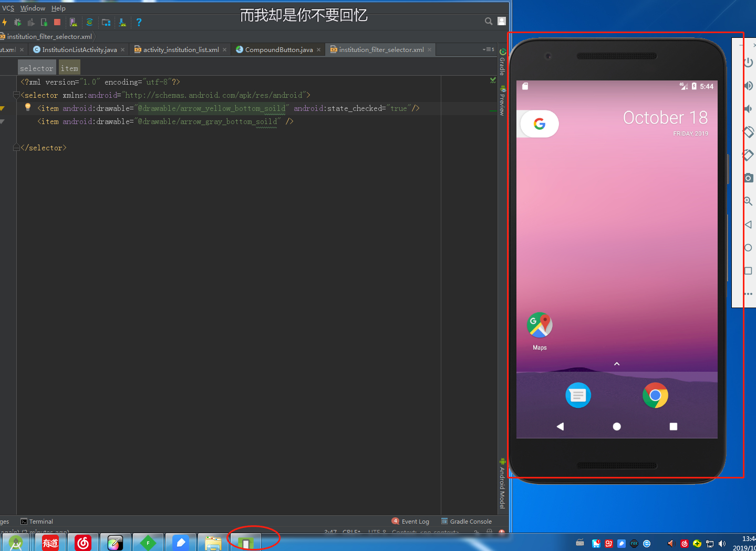Activate the emulator zoom tool
The height and width of the screenshot is (551, 756).
(749, 201)
